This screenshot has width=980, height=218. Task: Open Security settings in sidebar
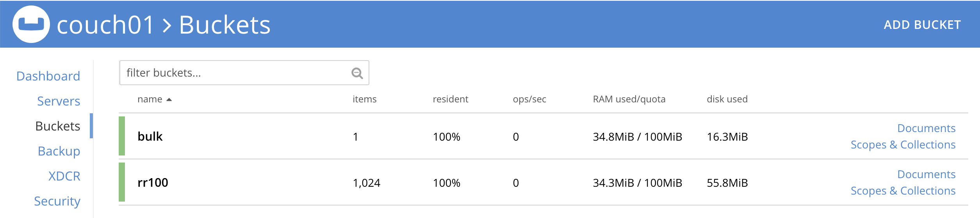coord(57,201)
